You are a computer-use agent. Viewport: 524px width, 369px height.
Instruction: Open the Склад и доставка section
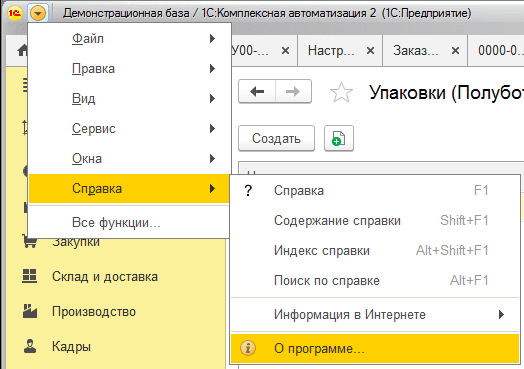[x=105, y=277]
